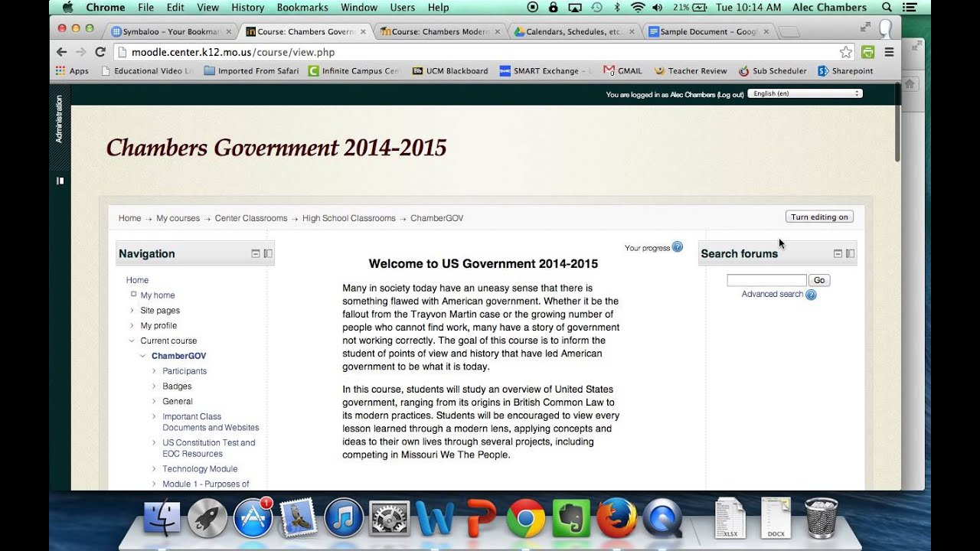Switch to Calendars, Schedules tab
Viewport: 980px width, 551px height.
573,31
